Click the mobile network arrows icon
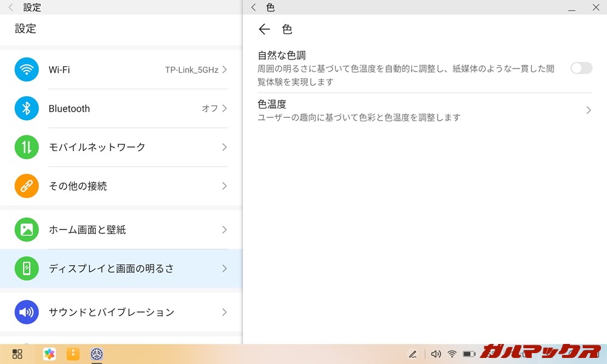This screenshot has height=364, width=607. (x=26, y=147)
